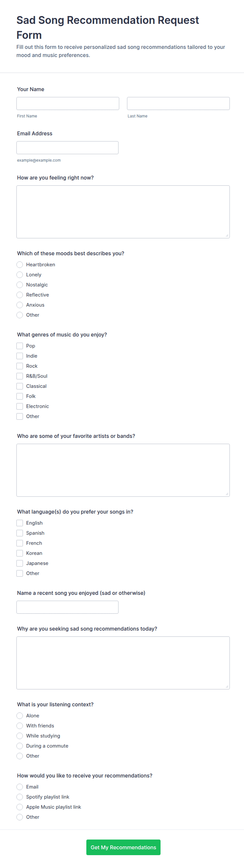Click the Get My Recommendations button
244x868 pixels.
tap(123, 848)
